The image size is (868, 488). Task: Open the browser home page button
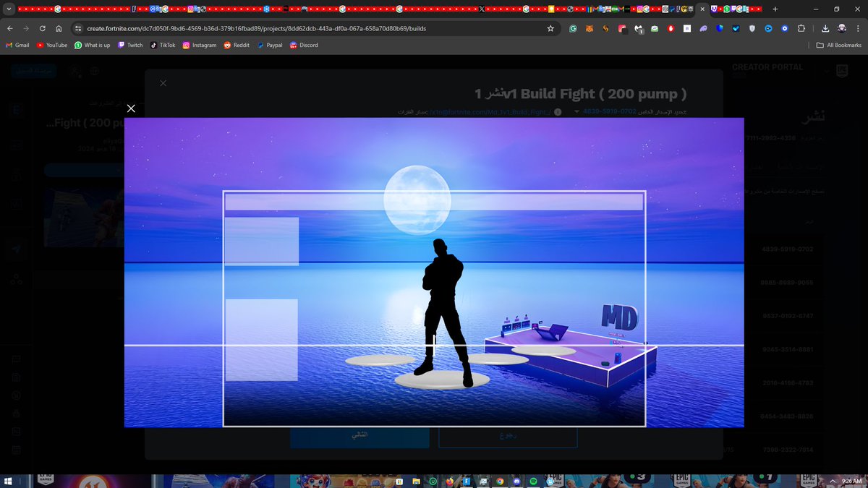tap(58, 28)
